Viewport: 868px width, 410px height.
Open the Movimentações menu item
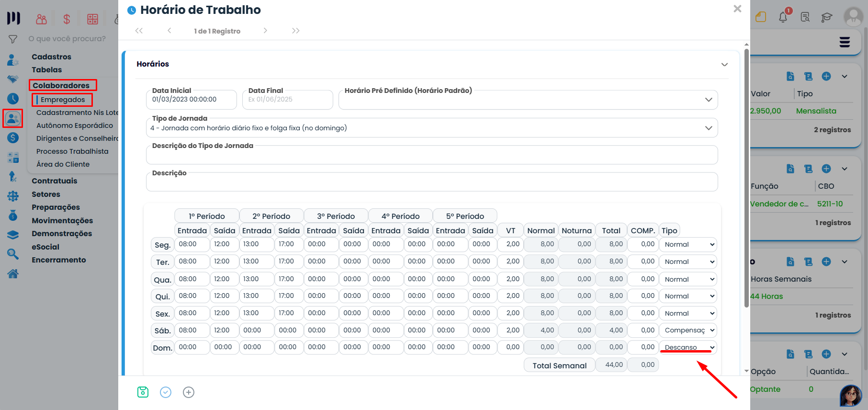62,221
